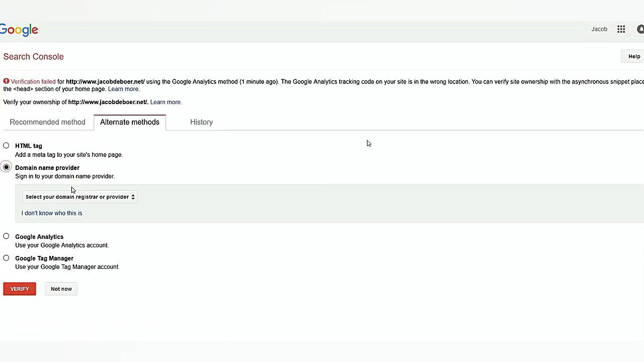Image resolution: width=644 pixels, height=362 pixels.
Task: Switch to the Alternate methods tab
Action: 130,122
